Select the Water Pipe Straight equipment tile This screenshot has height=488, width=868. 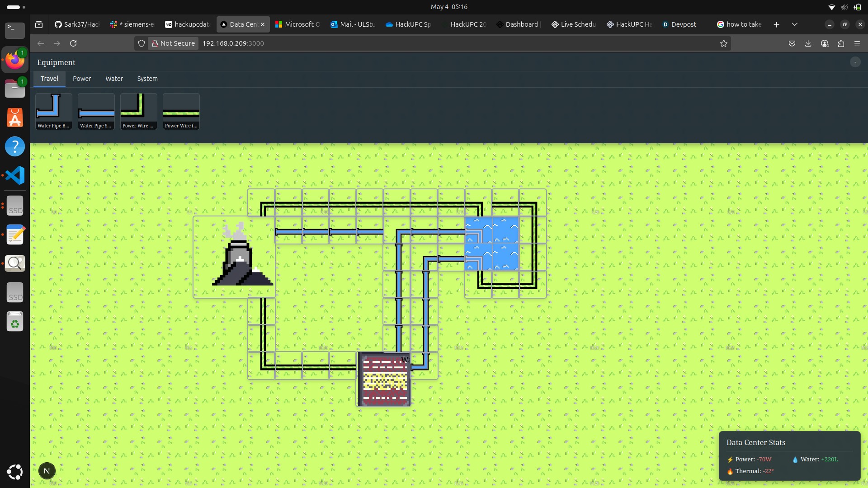[x=96, y=111]
